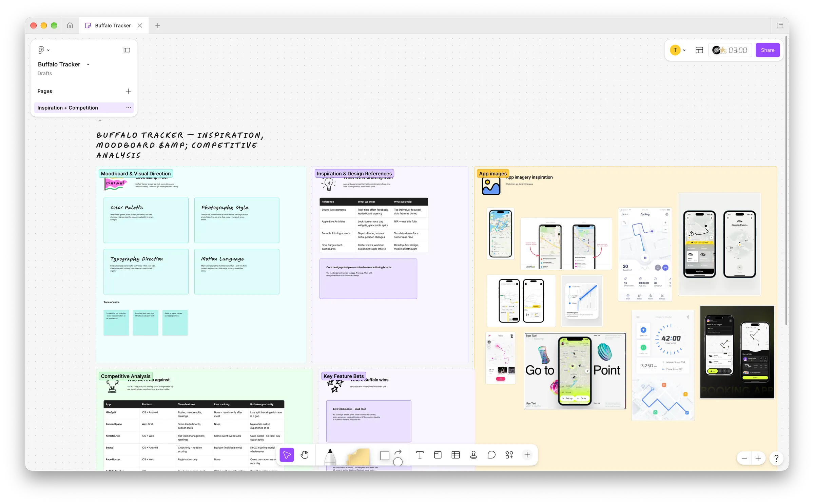
Task: Select the Cycling tracker app image
Action: click(x=645, y=254)
